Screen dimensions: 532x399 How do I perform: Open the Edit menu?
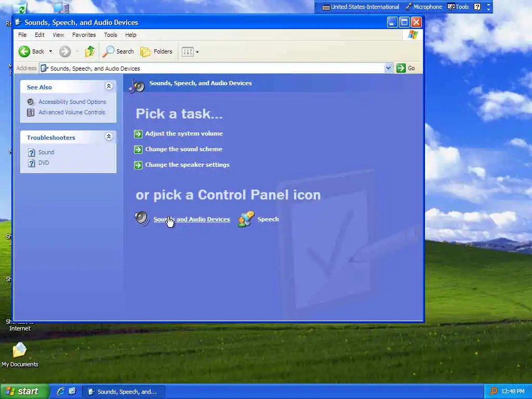(39, 35)
